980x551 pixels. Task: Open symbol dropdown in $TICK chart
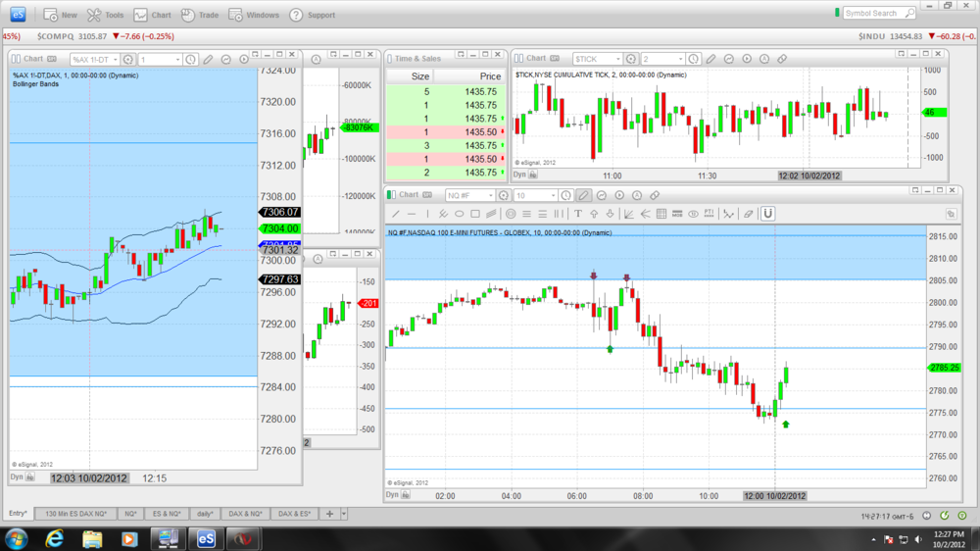click(x=618, y=59)
